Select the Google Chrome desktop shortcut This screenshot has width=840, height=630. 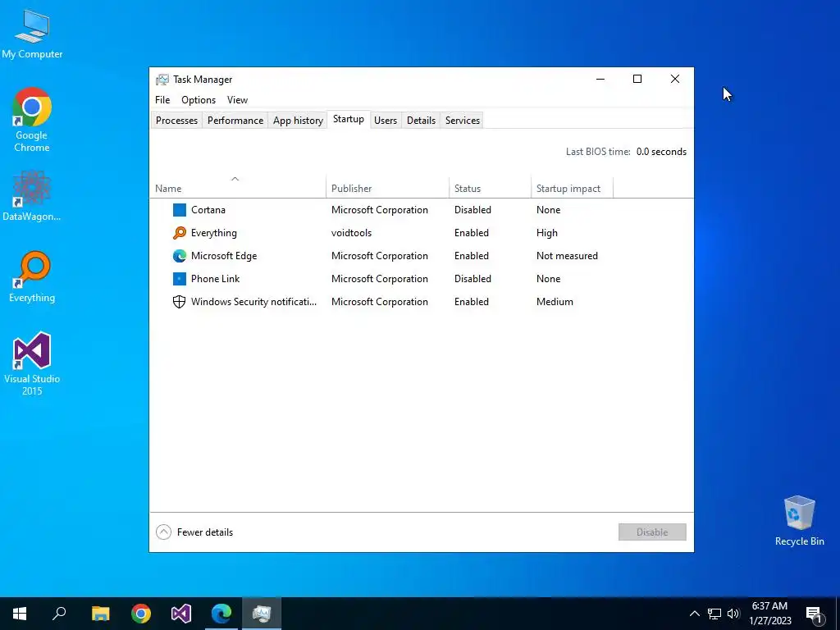(x=32, y=120)
